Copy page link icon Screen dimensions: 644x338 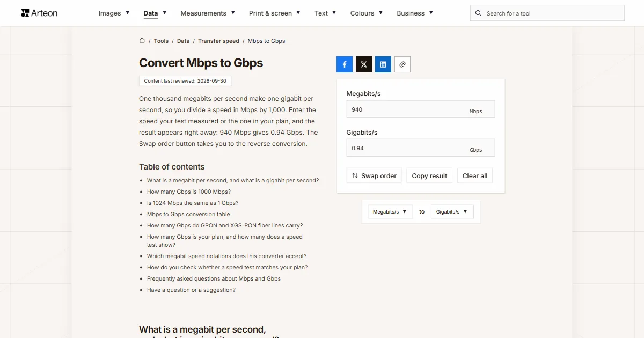tap(402, 64)
